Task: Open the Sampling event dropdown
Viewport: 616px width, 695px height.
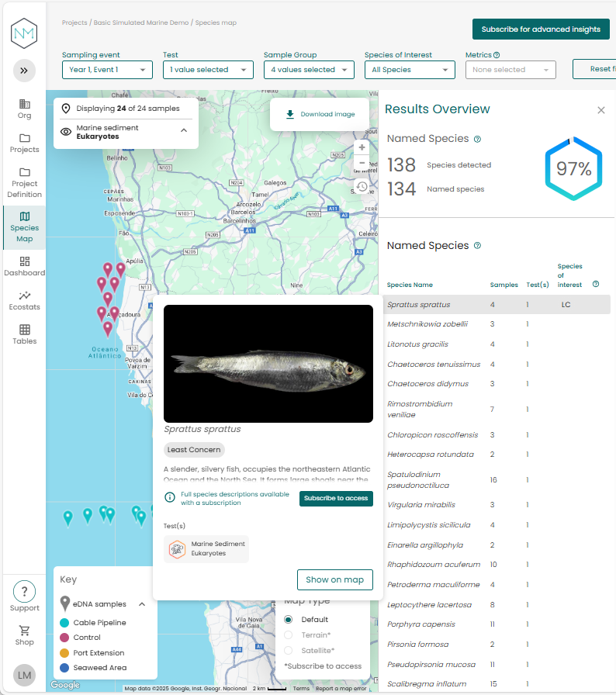Action: pos(107,70)
